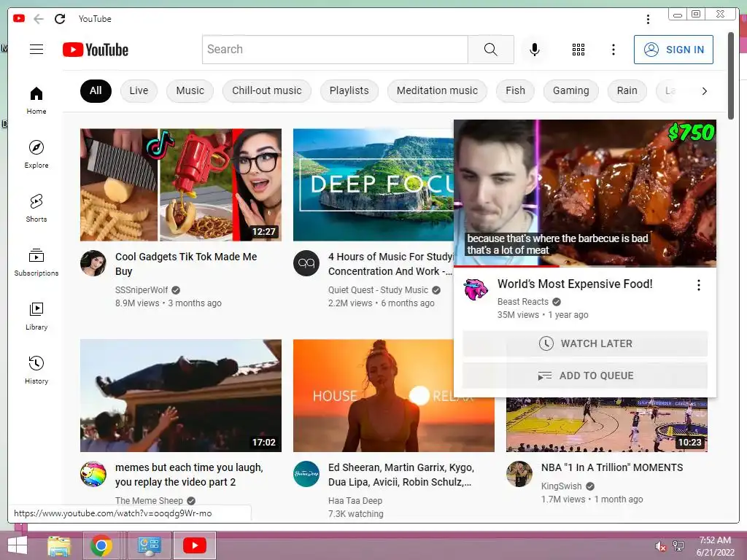Viewport: 747px width, 560px height.
Task: Open Explore in sidebar
Action: click(x=36, y=155)
